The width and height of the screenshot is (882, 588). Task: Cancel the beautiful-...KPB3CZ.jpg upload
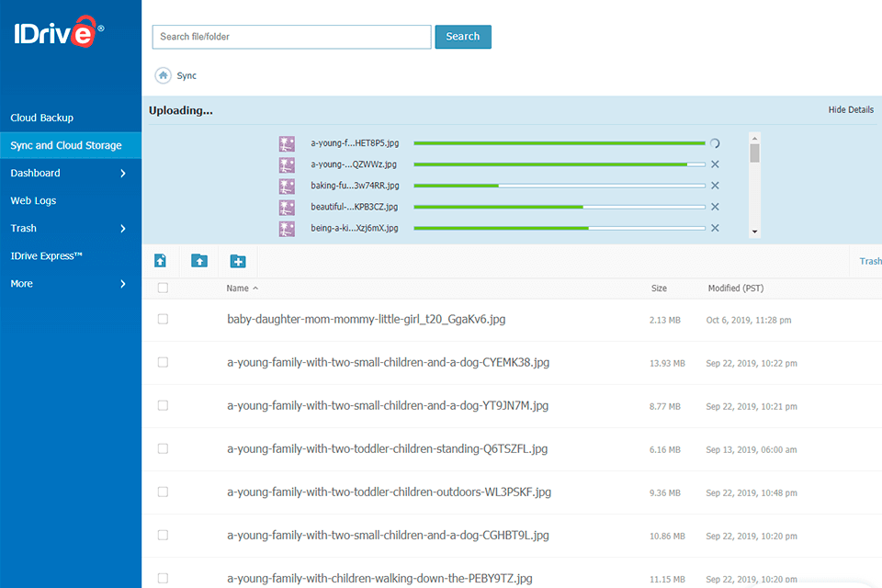click(715, 206)
